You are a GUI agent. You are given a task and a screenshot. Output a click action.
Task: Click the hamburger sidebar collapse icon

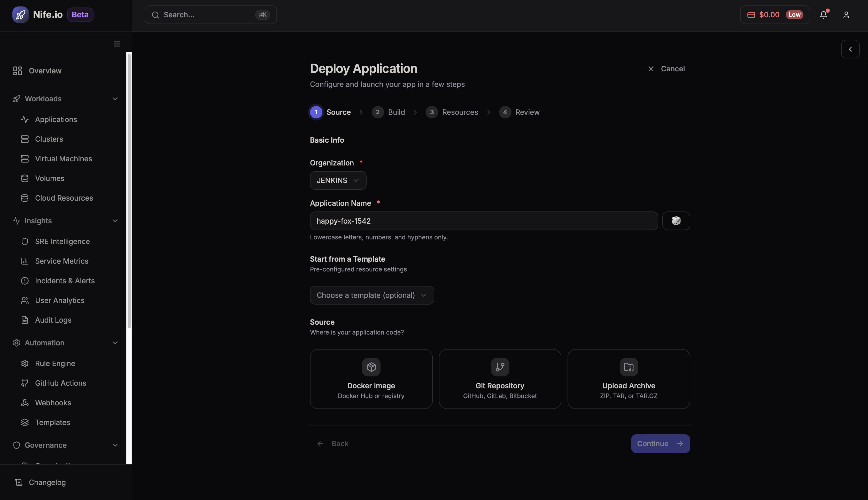click(117, 44)
